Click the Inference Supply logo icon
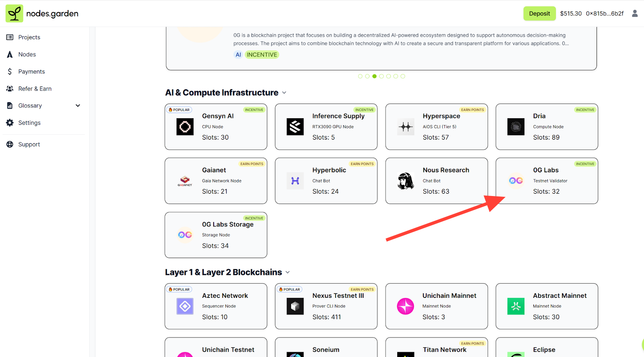 [x=295, y=127]
